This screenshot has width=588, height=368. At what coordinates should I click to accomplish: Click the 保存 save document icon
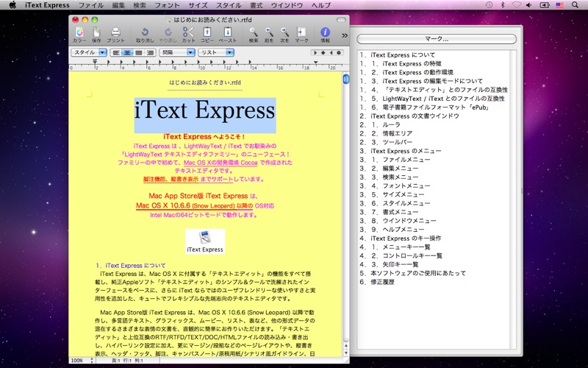[97, 35]
